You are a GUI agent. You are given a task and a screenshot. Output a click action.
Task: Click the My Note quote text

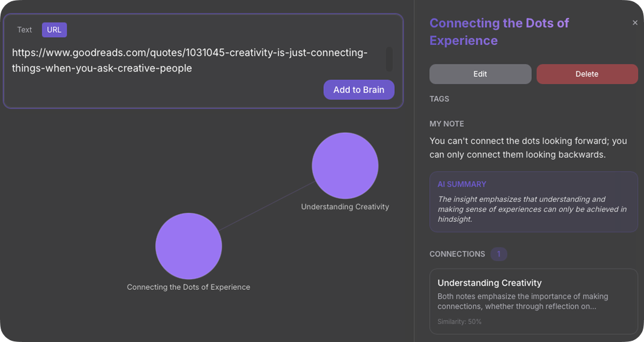[528, 147]
